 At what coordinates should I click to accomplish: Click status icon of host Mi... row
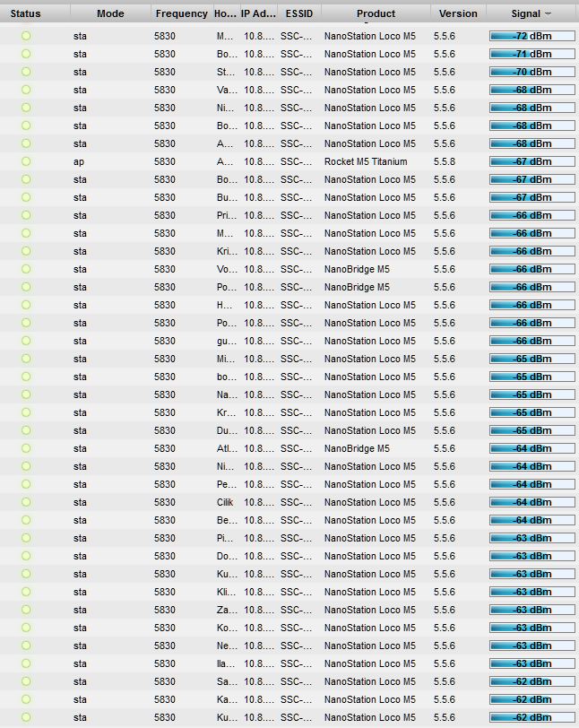click(x=26, y=359)
